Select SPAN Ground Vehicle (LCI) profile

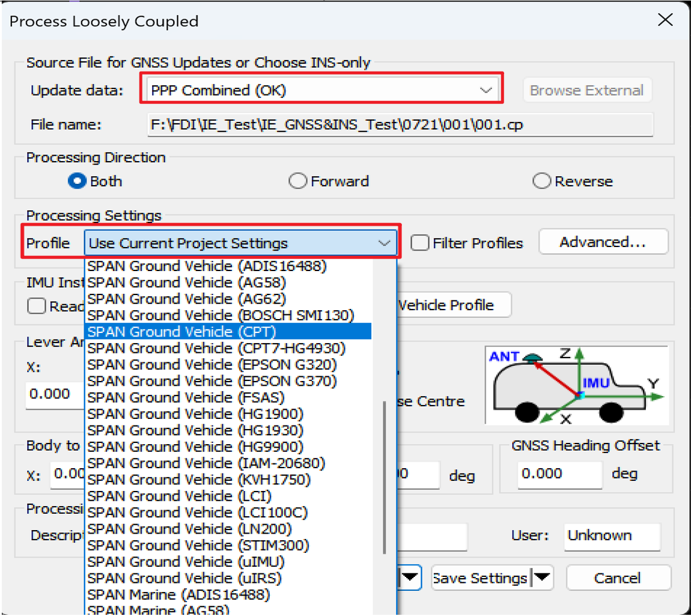click(x=228, y=496)
